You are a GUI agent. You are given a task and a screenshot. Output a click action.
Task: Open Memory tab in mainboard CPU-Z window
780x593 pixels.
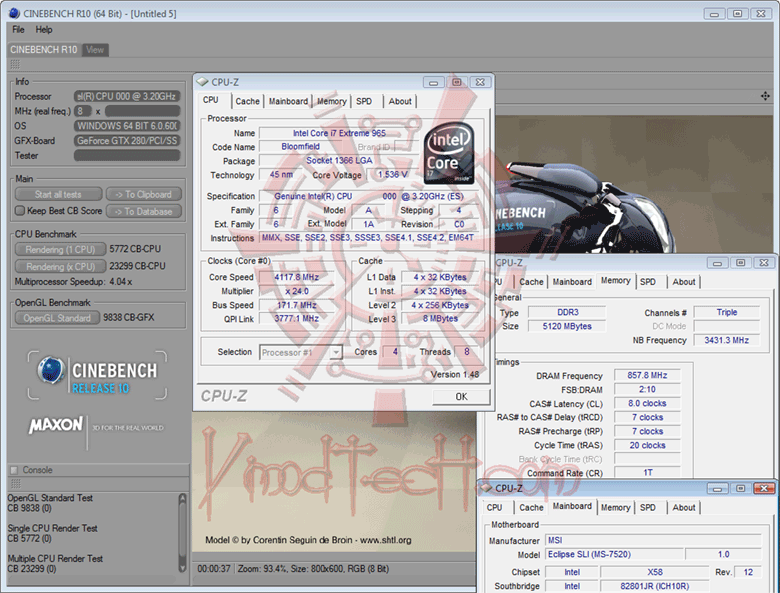(615, 507)
